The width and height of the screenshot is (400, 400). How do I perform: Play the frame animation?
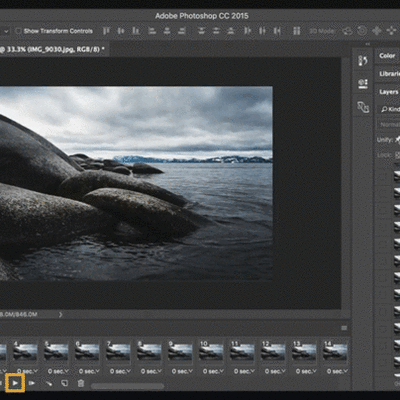click(15, 383)
